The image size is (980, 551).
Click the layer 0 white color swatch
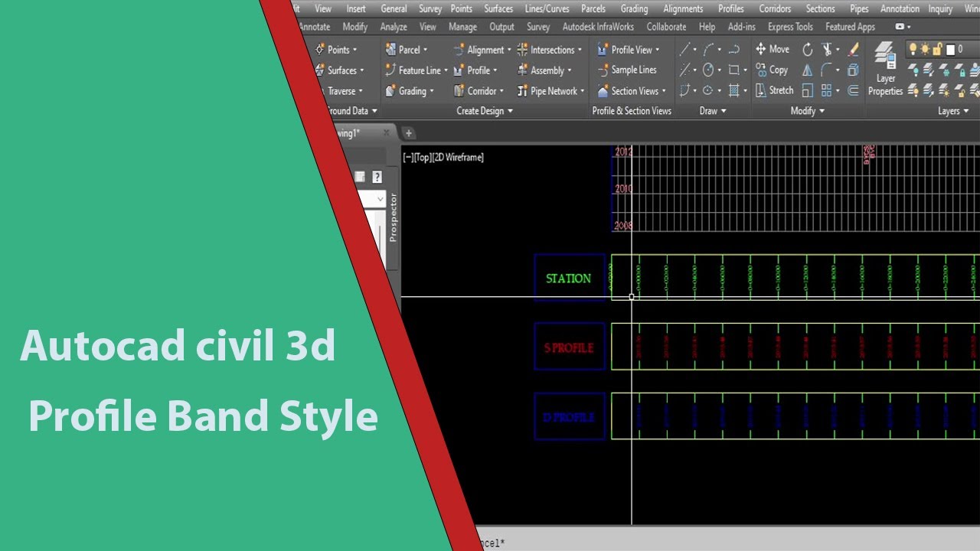coord(950,50)
